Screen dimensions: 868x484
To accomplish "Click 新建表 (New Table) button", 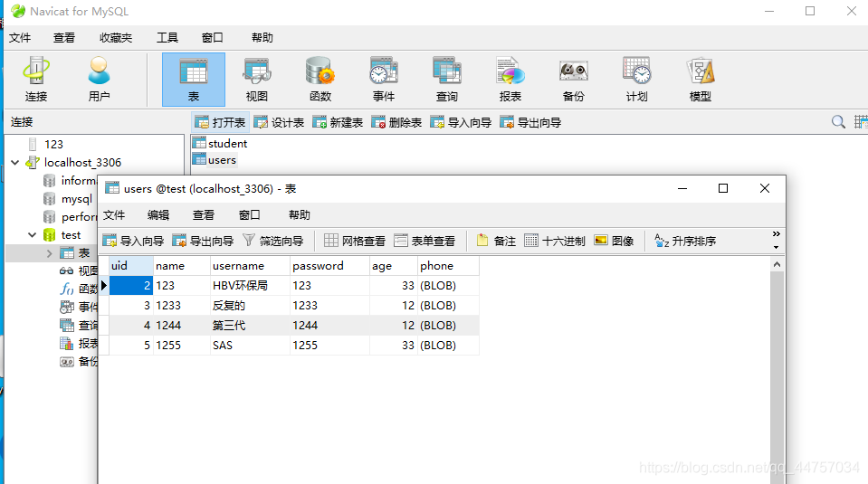I will [x=338, y=122].
